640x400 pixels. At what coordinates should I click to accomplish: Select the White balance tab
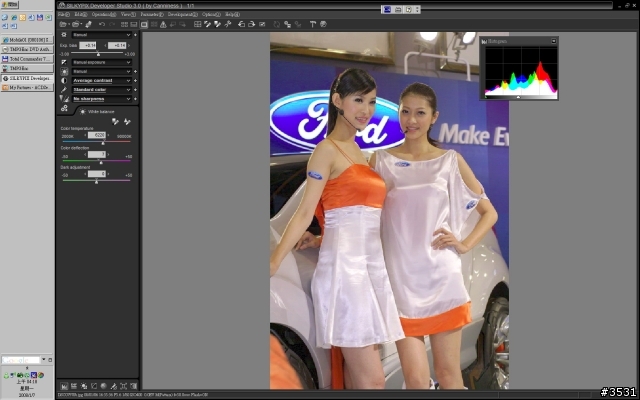point(97,111)
